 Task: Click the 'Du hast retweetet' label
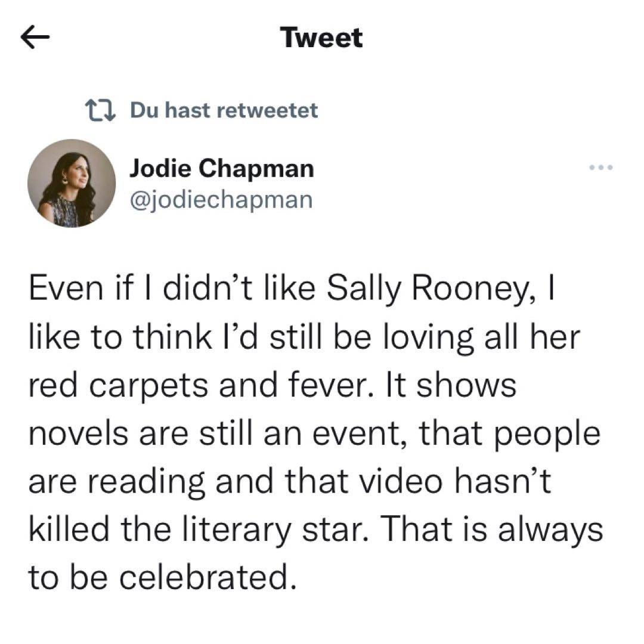tap(224, 110)
